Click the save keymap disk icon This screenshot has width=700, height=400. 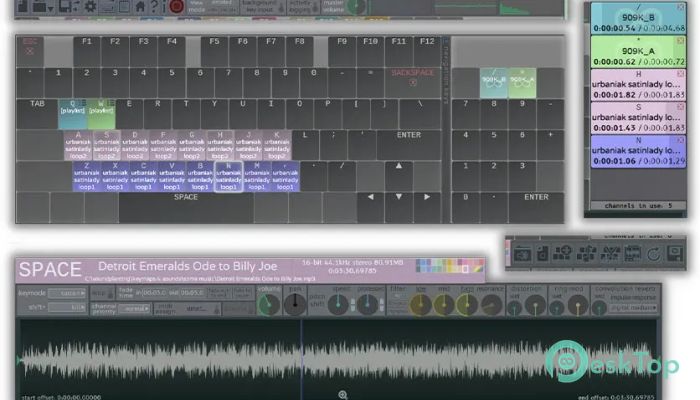[69, 6]
